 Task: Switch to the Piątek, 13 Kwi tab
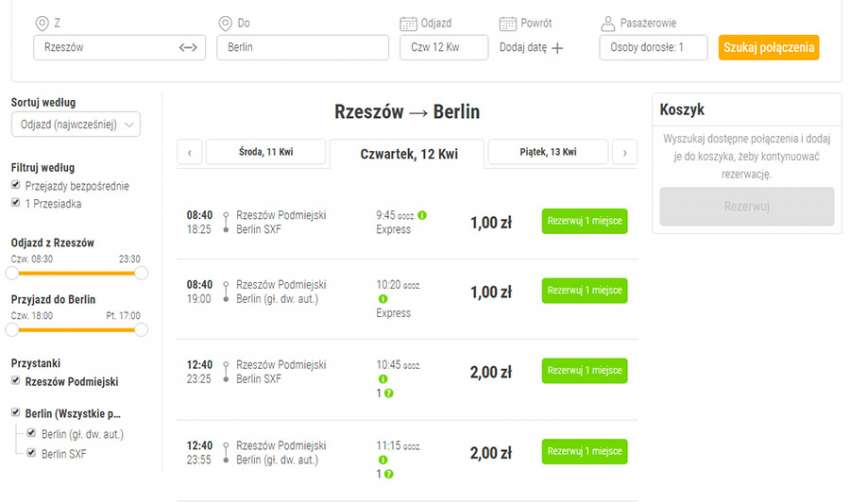tap(548, 152)
